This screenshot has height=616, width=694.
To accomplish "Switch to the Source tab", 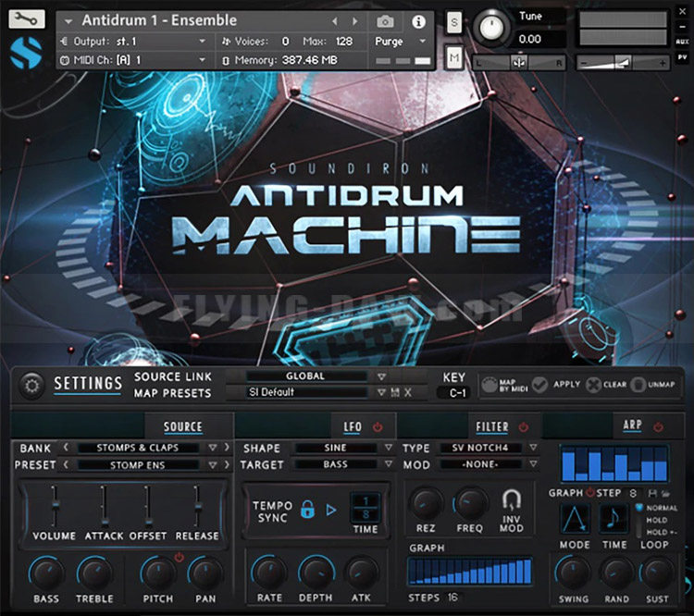I will tap(183, 426).
